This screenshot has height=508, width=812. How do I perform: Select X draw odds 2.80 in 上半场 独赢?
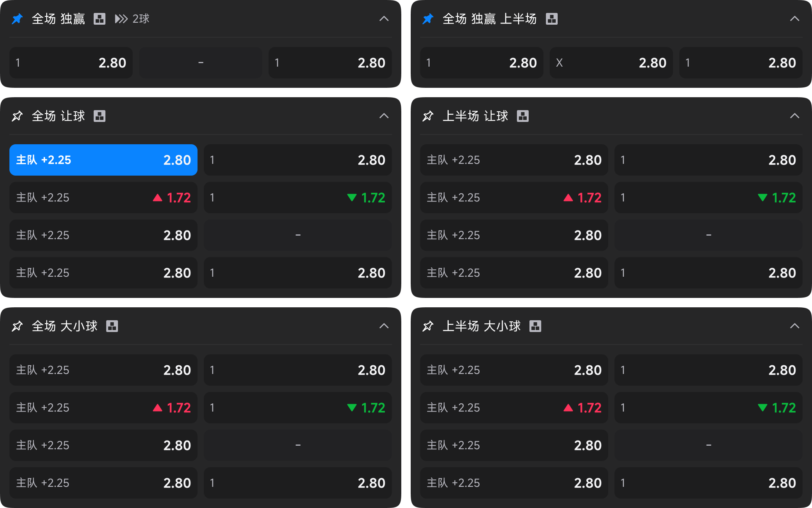coord(611,63)
